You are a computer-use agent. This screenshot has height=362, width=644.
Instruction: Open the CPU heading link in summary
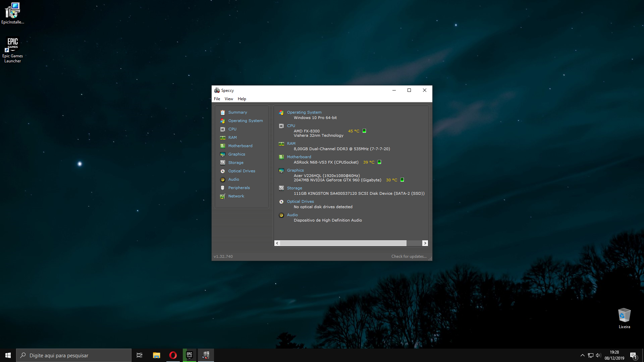coord(291,126)
